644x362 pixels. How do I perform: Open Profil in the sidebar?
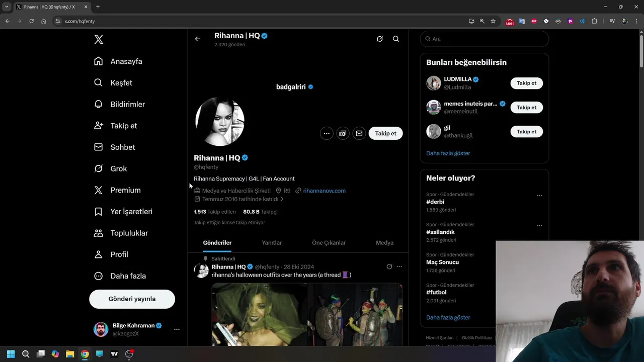pos(111,254)
